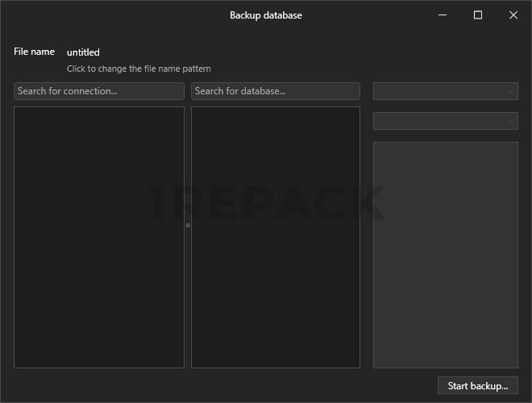Image resolution: width=532 pixels, height=403 pixels.
Task: Click the 'File name' label
Action: pos(34,52)
